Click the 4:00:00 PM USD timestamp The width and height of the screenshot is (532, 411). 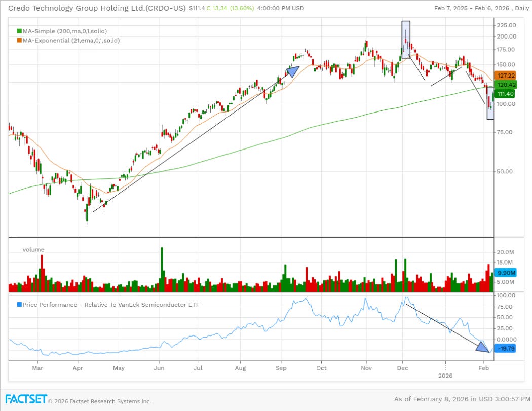tap(281, 8)
